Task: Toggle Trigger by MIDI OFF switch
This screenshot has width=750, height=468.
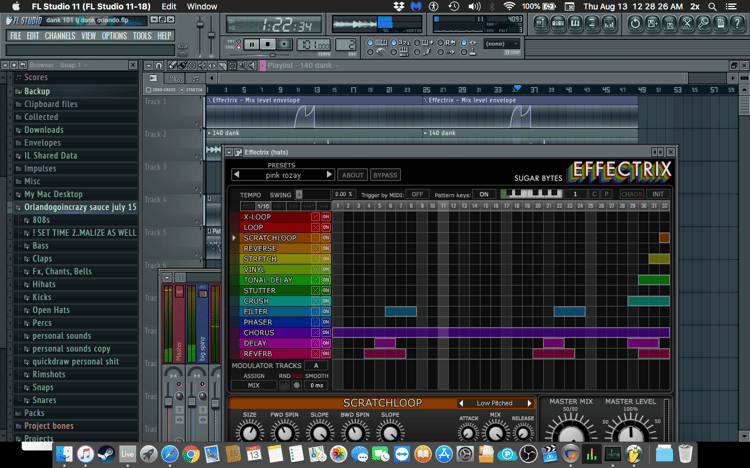Action: (417, 194)
